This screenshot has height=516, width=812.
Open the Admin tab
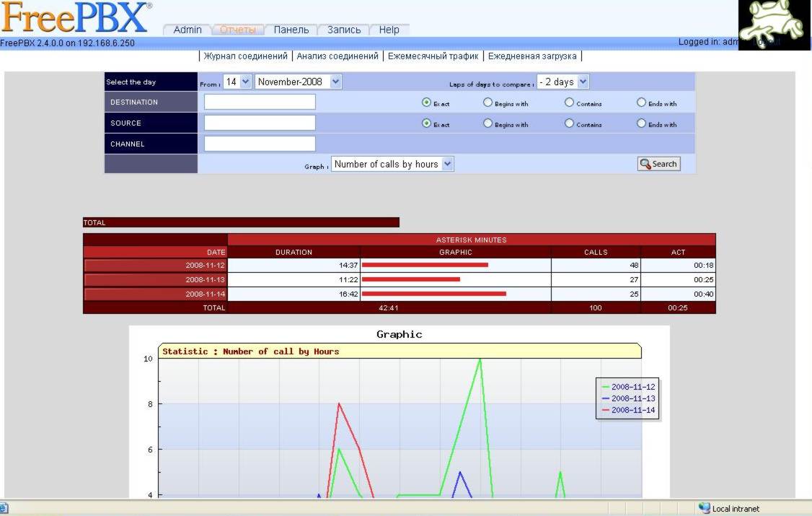pos(187,30)
